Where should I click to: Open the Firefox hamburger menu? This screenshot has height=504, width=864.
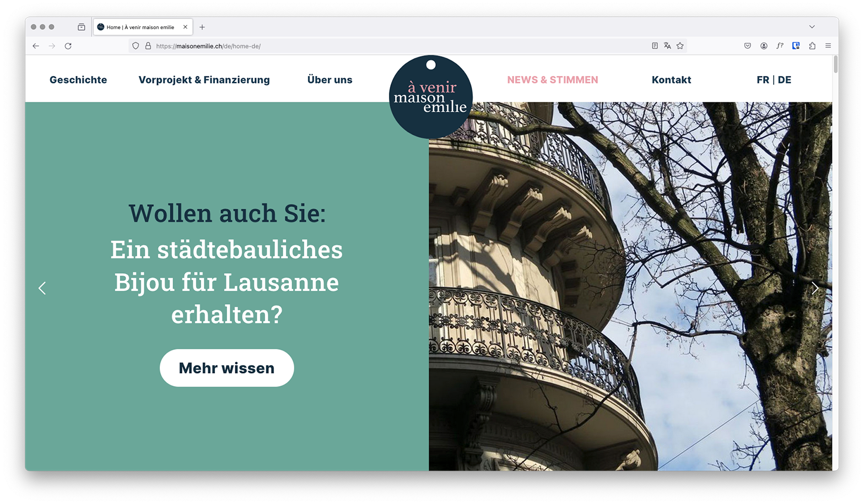[x=828, y=46]
